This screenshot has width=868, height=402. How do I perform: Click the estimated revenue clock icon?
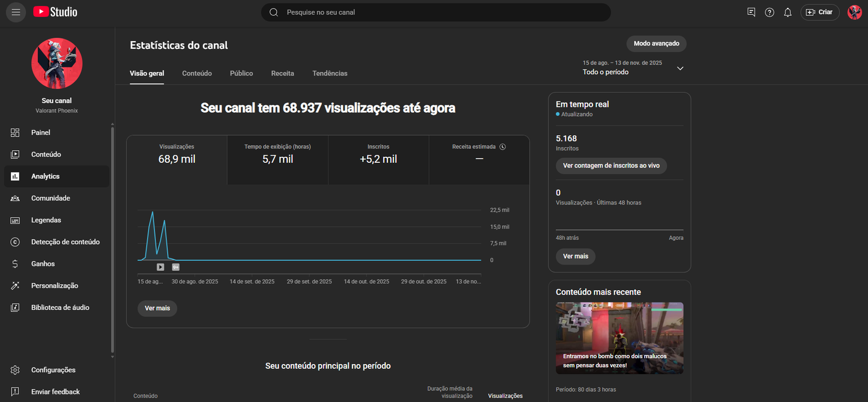[502, 146]
